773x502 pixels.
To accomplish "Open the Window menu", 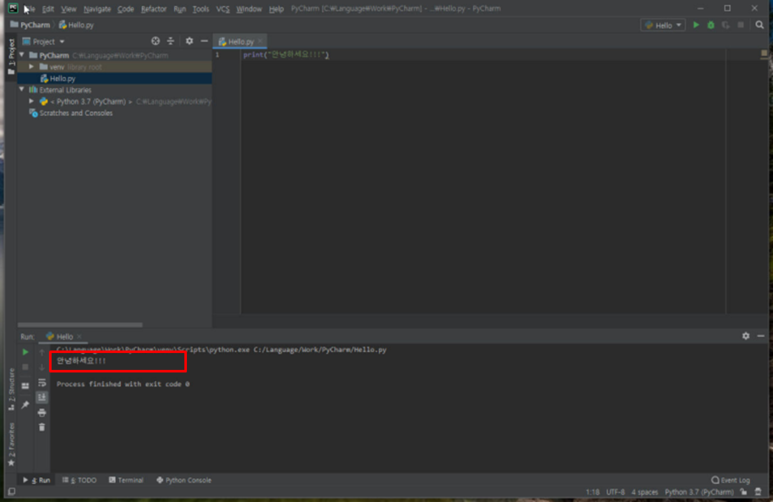I will pos(249,9).
